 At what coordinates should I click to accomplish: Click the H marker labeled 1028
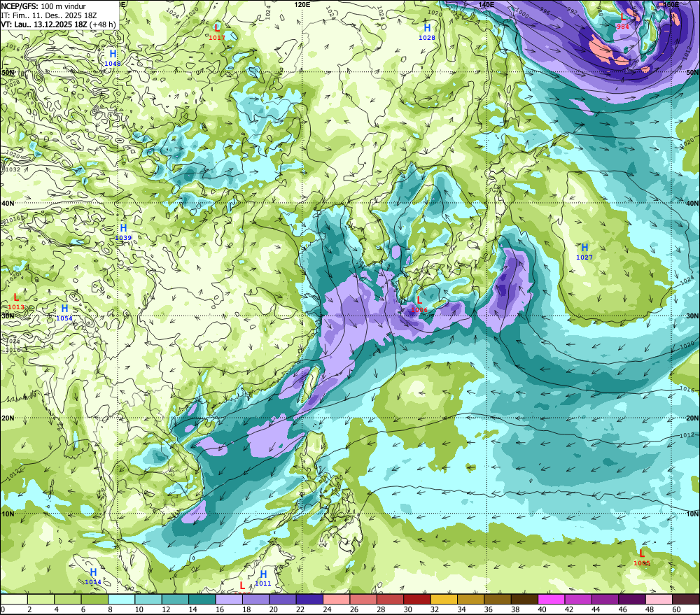(427, 28)
